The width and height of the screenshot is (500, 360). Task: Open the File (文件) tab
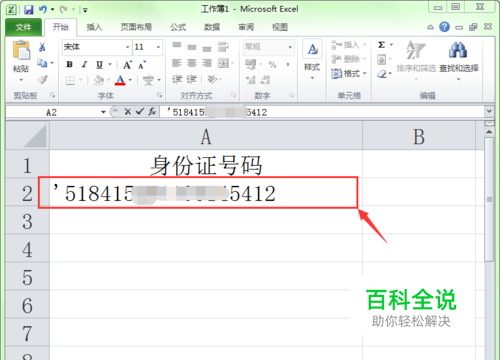tap(23, 27)
